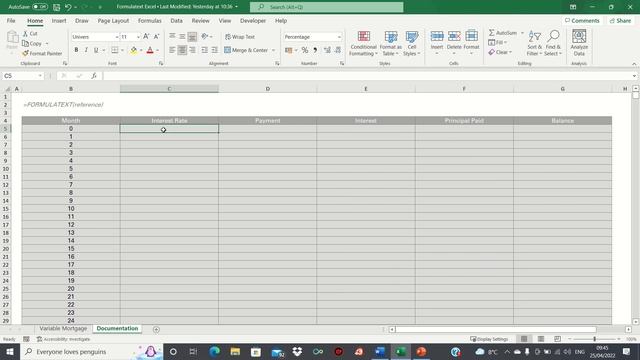Open Sort & Filter menu
Viewport: 640px width, 360px height.
(534, 43)
